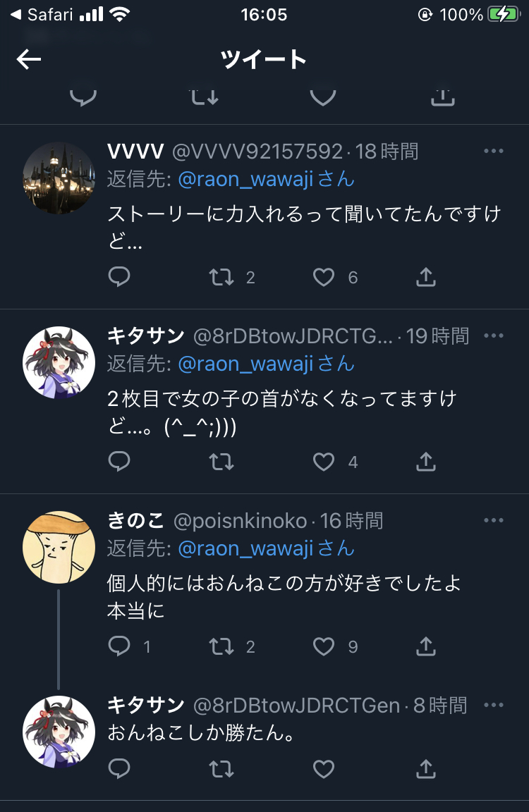Open きのこ's mushroom avatar
This screenshot has height=812, width=529.
pos(59,547)
